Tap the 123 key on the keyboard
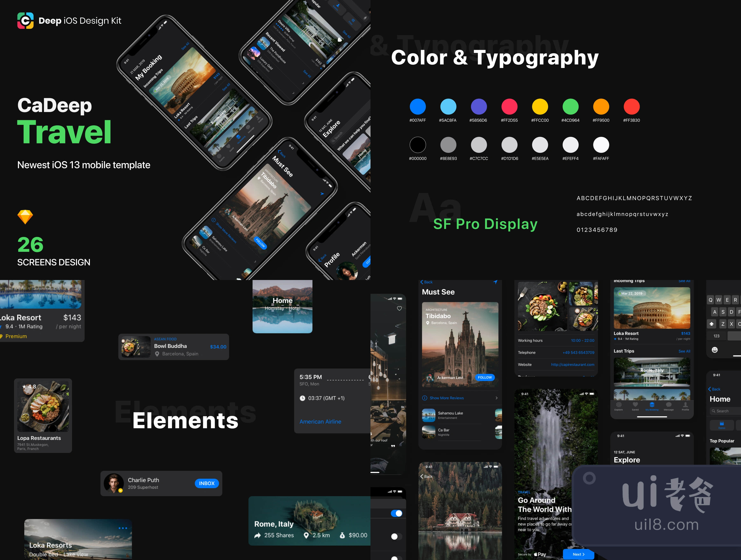Viewport: 741px width, 560px height. pos(717,336)
